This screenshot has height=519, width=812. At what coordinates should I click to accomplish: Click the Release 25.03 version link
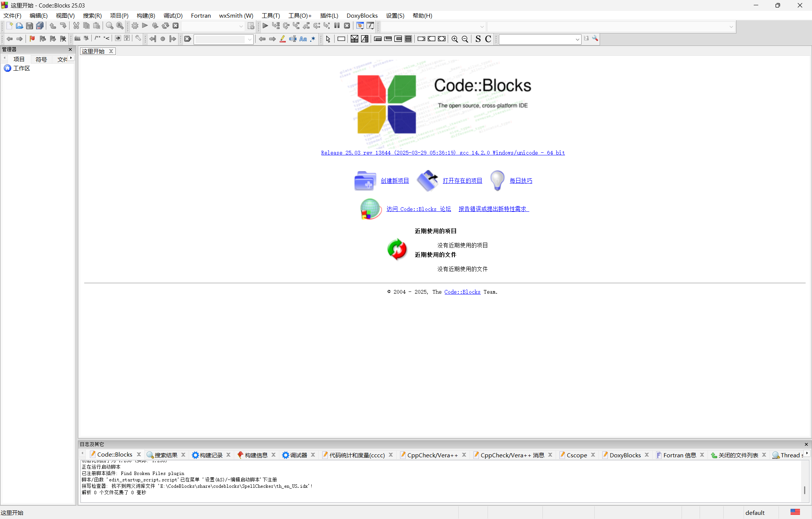coord(443,153)
